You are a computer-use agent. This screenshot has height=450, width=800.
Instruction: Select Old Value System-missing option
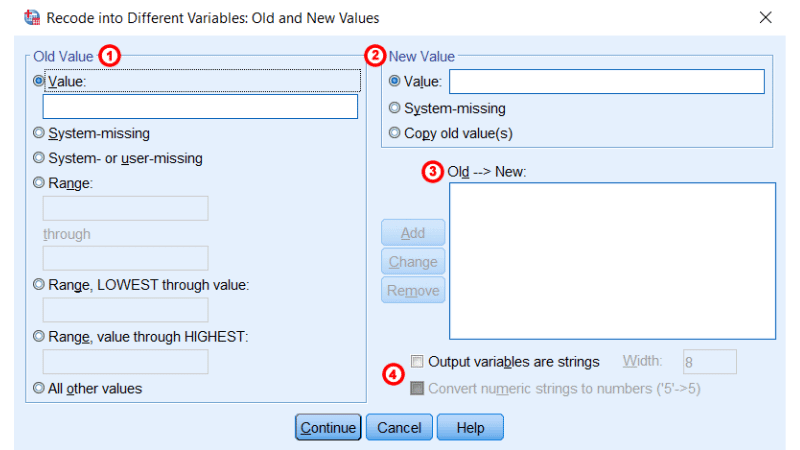click(x=39, y=133)
